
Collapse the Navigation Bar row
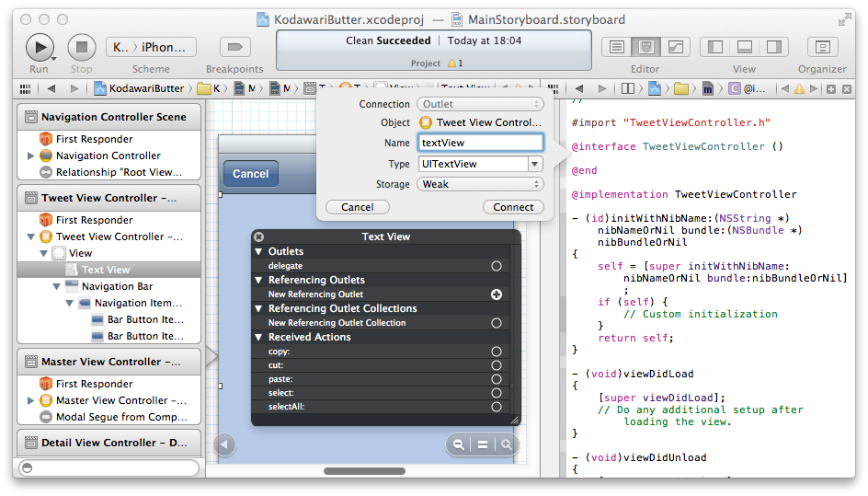56,286
